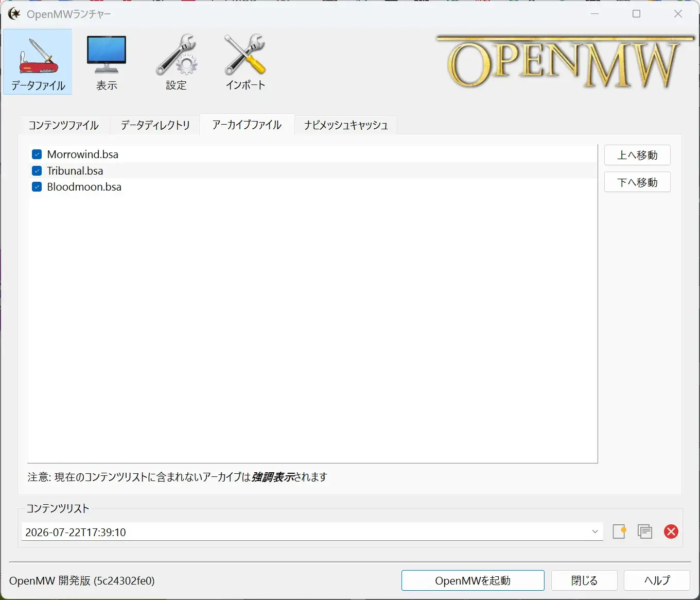
Task: Open help with the ヘルプ button
Action: point(657,580)
